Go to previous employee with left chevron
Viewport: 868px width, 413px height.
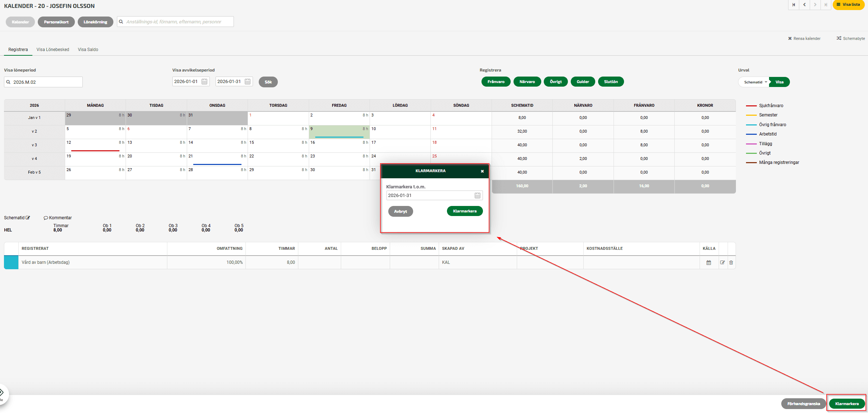pos(804,5)
